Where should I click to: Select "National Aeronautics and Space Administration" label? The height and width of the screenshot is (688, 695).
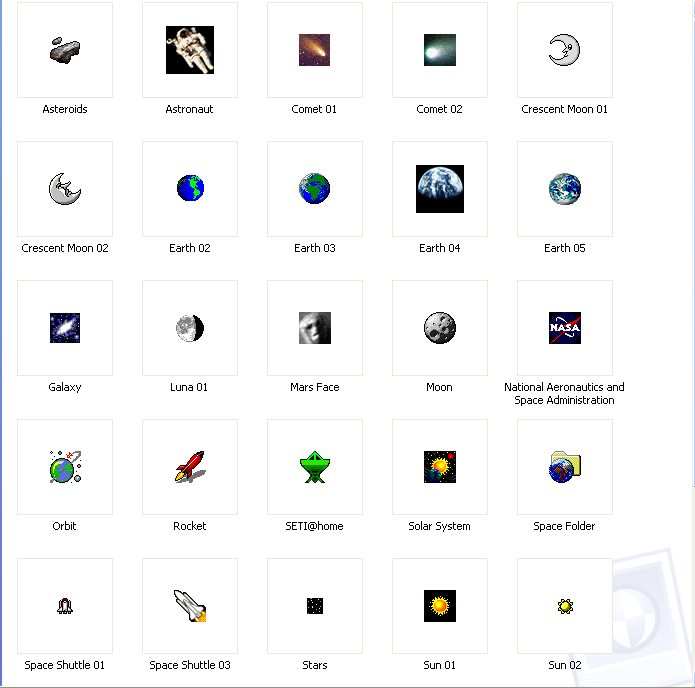pyautogui.click(x=564, y=394)
